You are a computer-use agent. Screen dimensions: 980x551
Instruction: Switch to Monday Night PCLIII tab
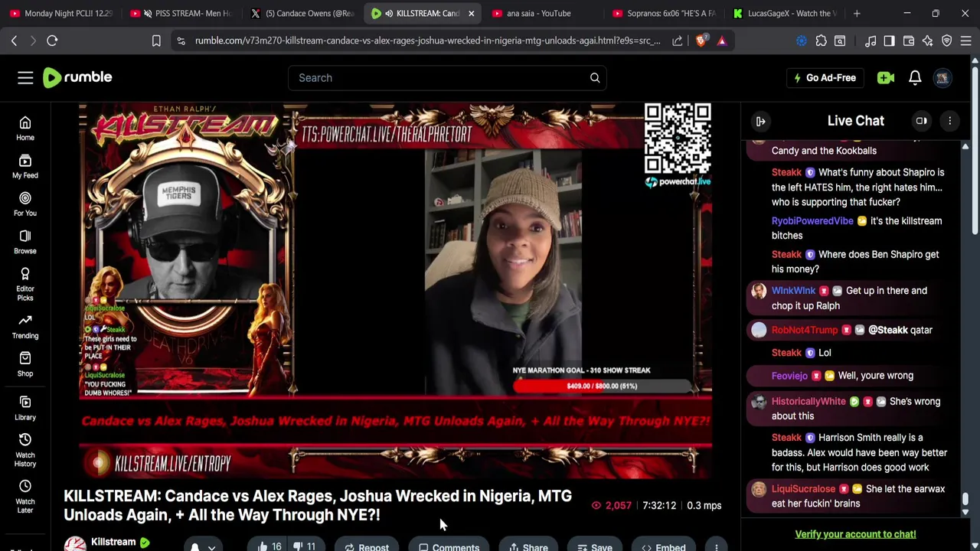click(62, 13)
